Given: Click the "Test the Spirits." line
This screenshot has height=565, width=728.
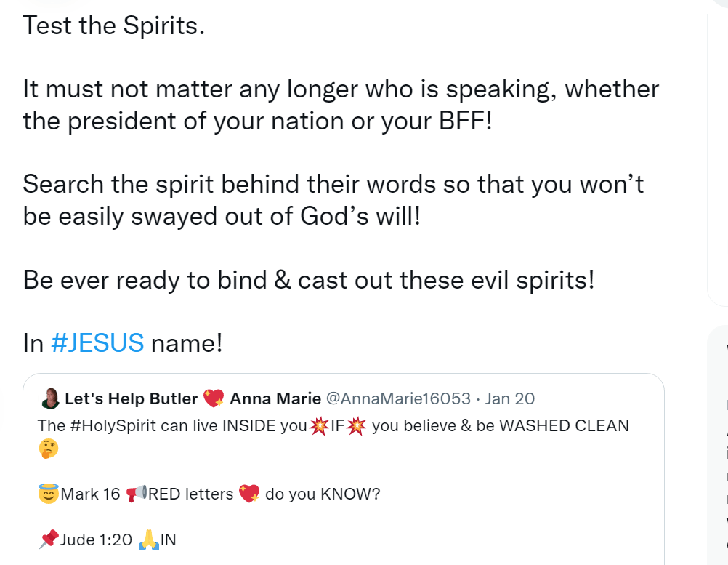Looking at the screenshot, I should point(114,26).
